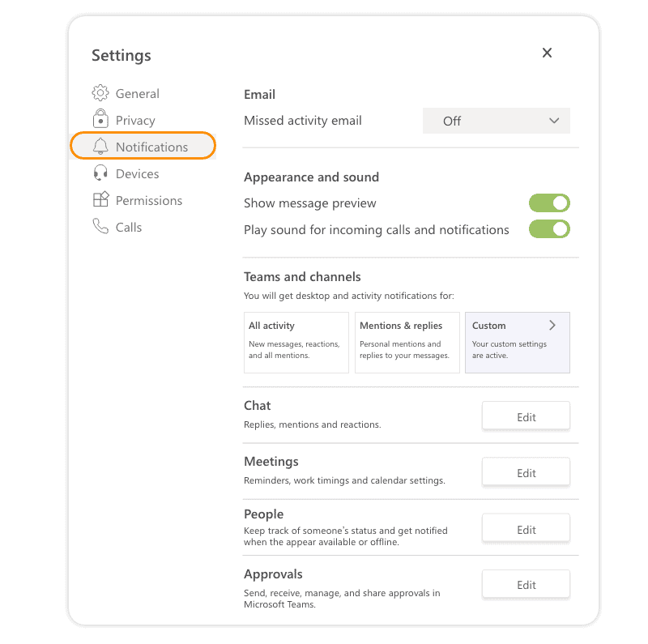Edit People notification settings
Image resolution: width=648 pixels, height=644 pixels.
click(x=526, y=530)
